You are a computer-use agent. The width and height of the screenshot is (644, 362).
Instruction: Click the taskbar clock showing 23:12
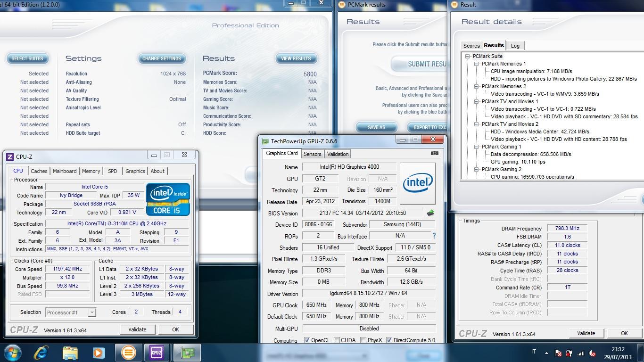point(618,349)
